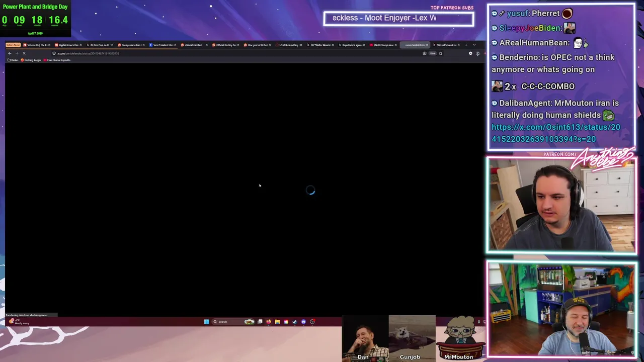The height and width of the screenshot is (362, 644).
Task: Click the SleepyJoeBiden chat username
Action: point(530,28)
